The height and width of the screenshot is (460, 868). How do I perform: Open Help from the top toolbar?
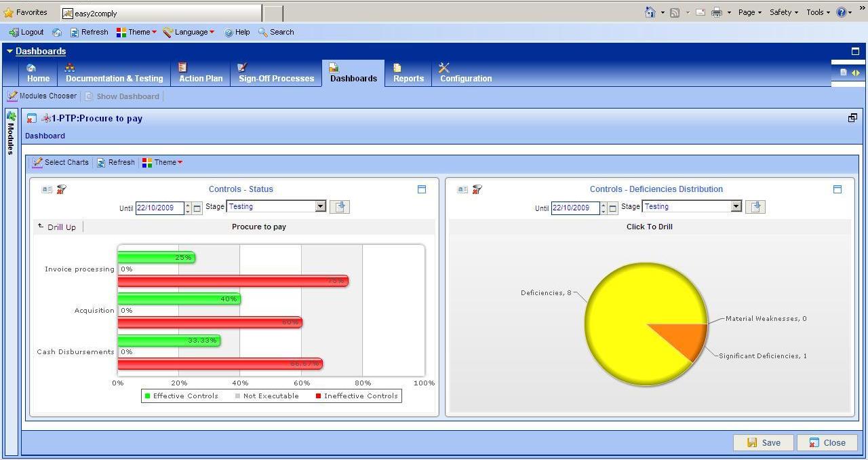point(237,32)
